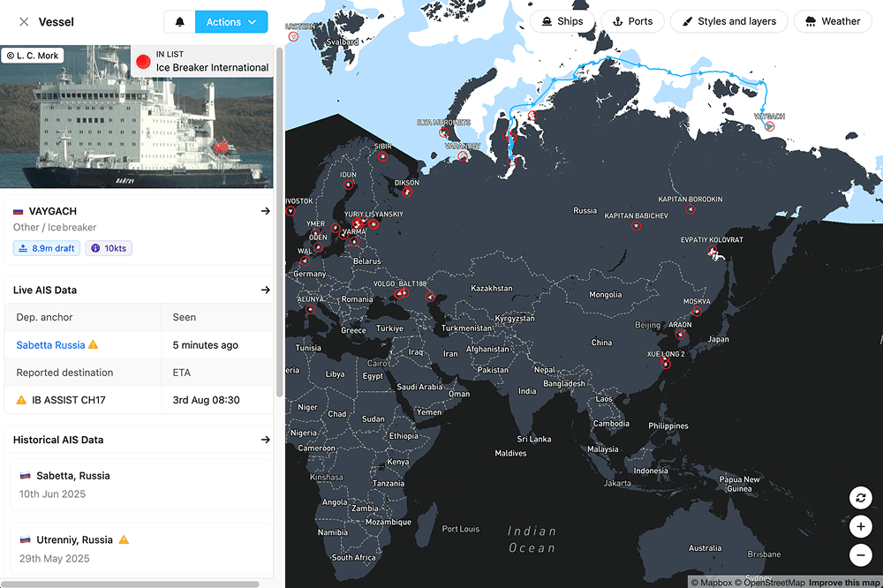Screen dimensions: 883x588
Task: Open the Sabetta Russia port link
Action: [50, 345]
